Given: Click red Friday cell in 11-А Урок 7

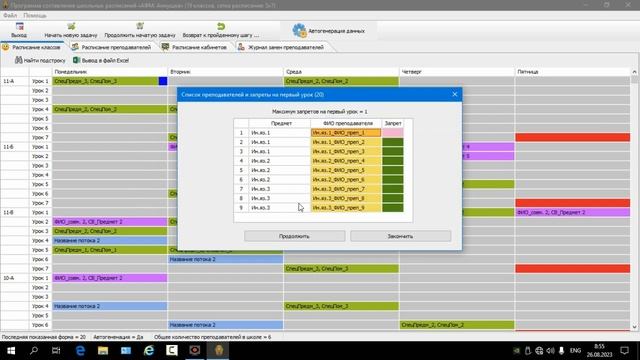Looking at the screenshot, I should coord(572,137).
